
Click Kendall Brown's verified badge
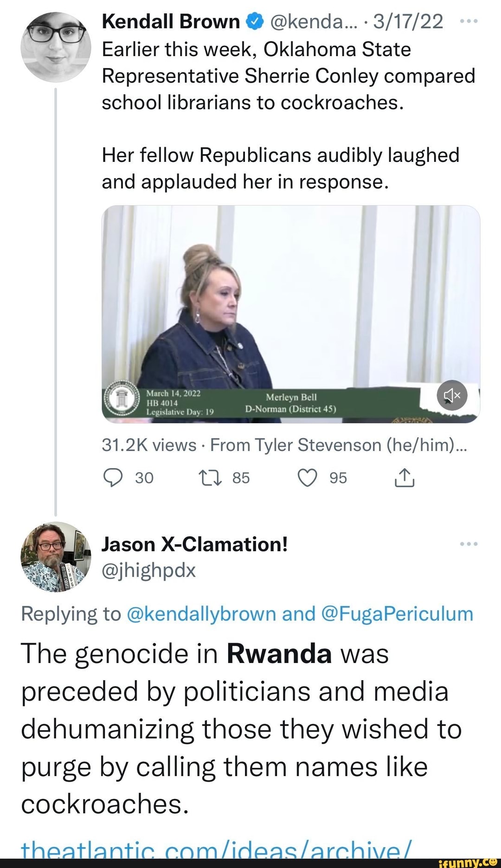click(255, 22)
